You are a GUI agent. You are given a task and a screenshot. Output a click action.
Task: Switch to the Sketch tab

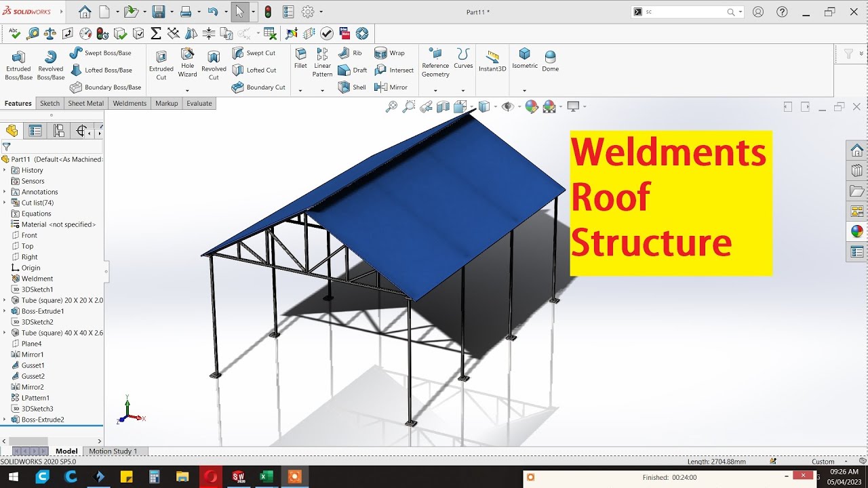(x=50, y=103)
